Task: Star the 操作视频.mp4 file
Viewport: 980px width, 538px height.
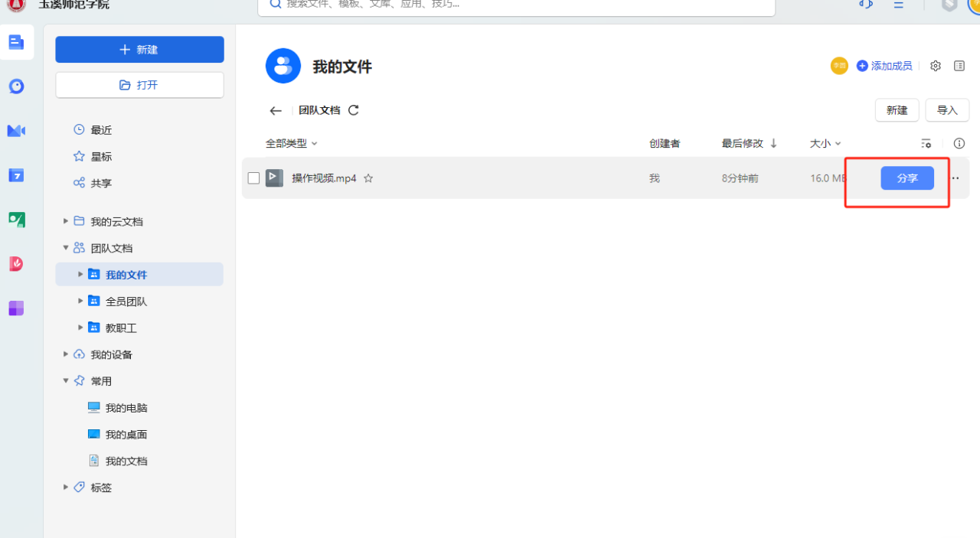Action: tap(368, 178)
